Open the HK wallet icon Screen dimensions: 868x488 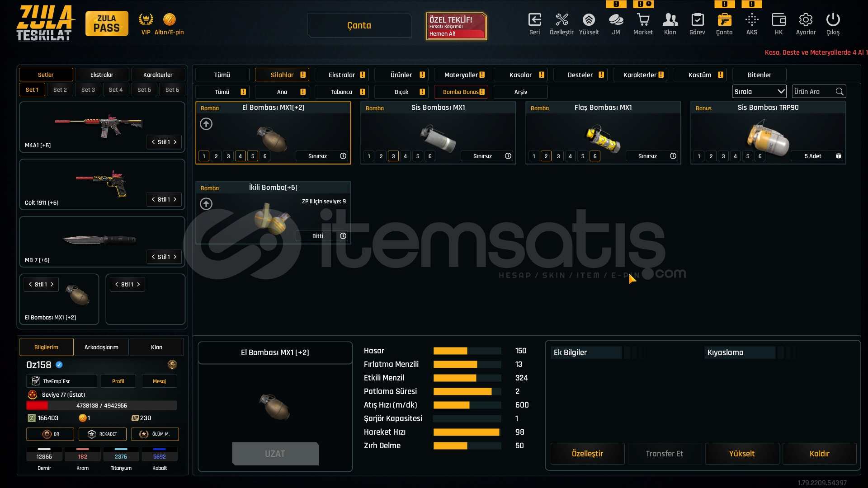pyautogui.click(x=778, y=20)
